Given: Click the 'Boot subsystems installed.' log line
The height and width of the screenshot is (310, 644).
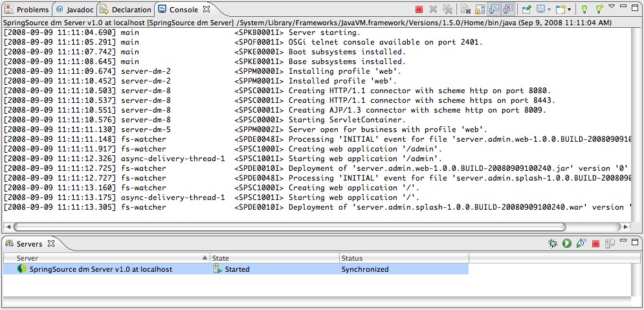Looking at the screenshot, I should 205,52.
